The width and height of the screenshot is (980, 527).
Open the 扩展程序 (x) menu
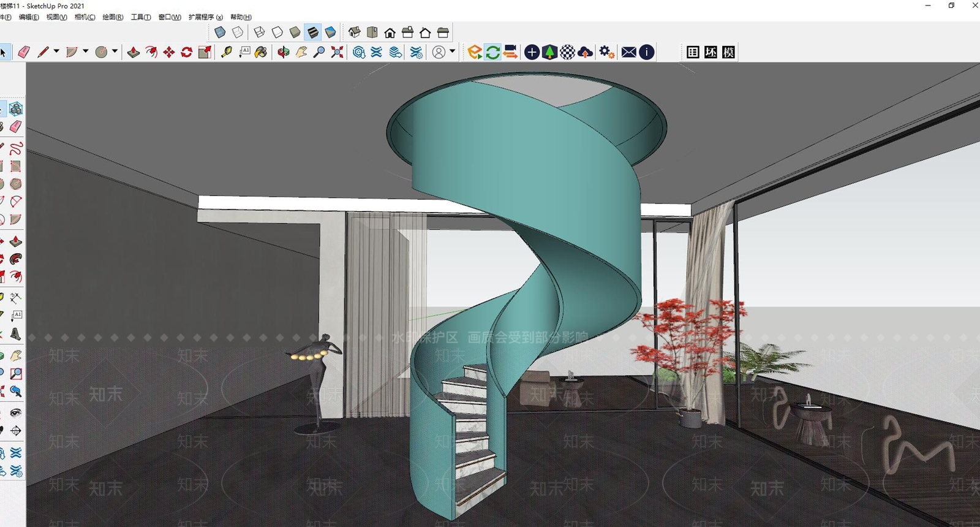point(206,17)
